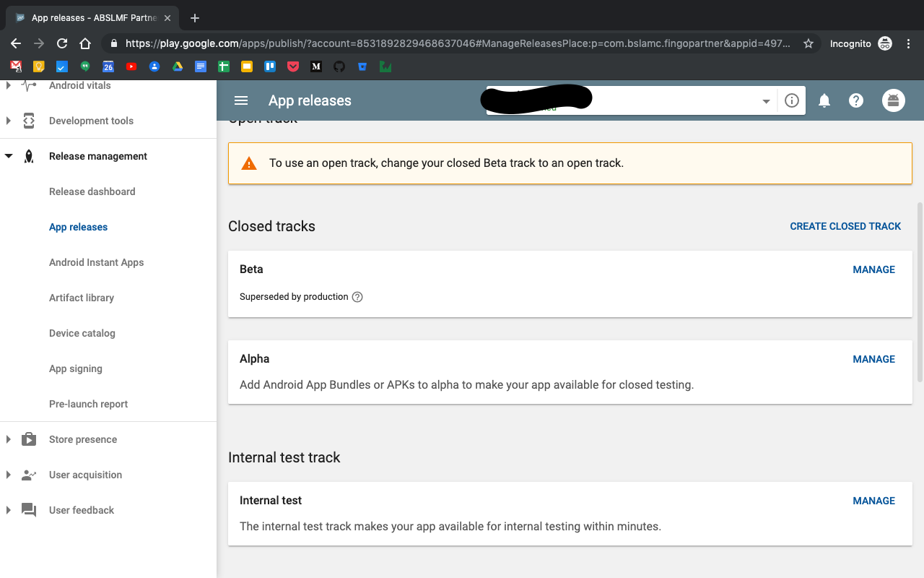Expand the User feedback section
The width and height of the screenshot is (924, 578).
[x=8, y=510]
